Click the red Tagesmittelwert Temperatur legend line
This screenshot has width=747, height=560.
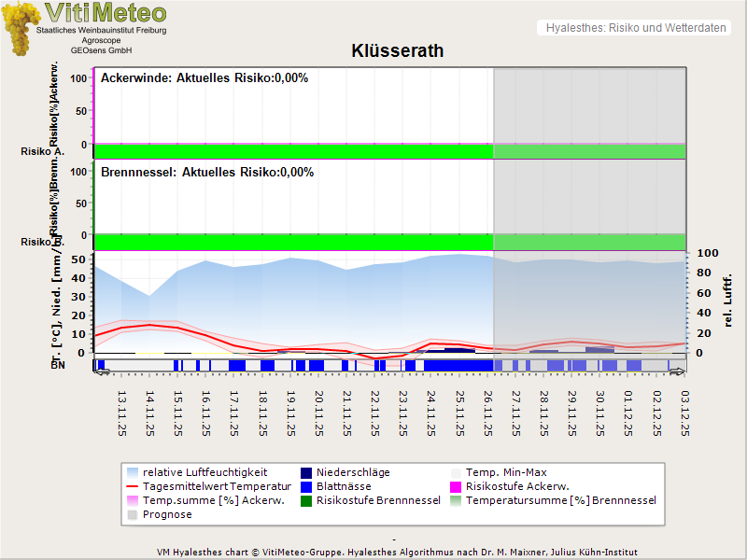(x=132, y=487)
